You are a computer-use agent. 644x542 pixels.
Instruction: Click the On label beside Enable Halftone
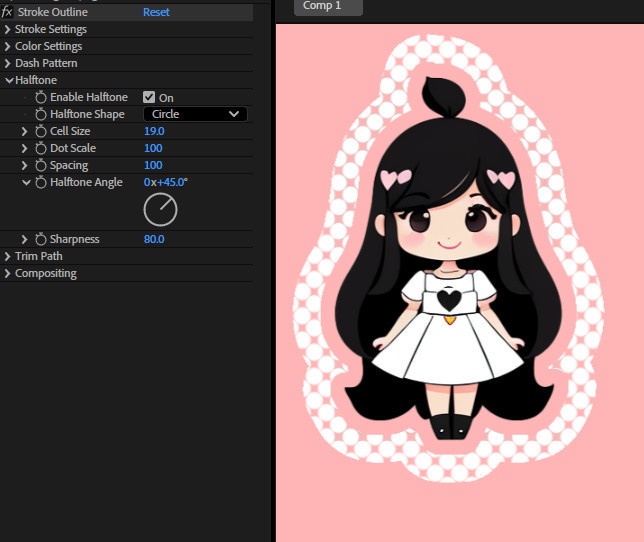[166, 98]
